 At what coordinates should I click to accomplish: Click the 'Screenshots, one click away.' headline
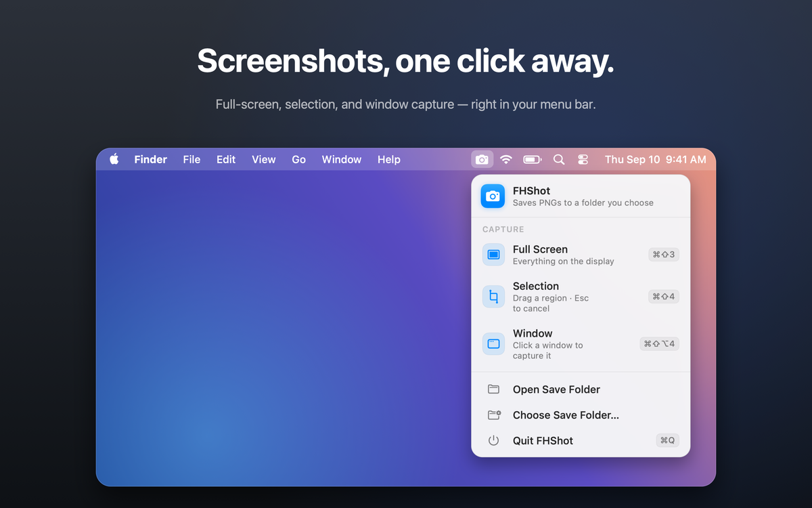(405, 61)
